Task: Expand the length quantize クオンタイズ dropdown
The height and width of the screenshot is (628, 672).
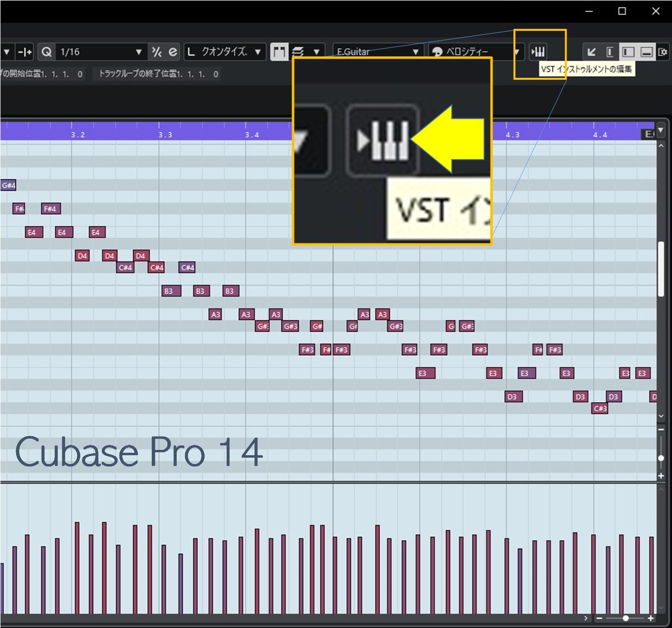Action: coord(257,52)
